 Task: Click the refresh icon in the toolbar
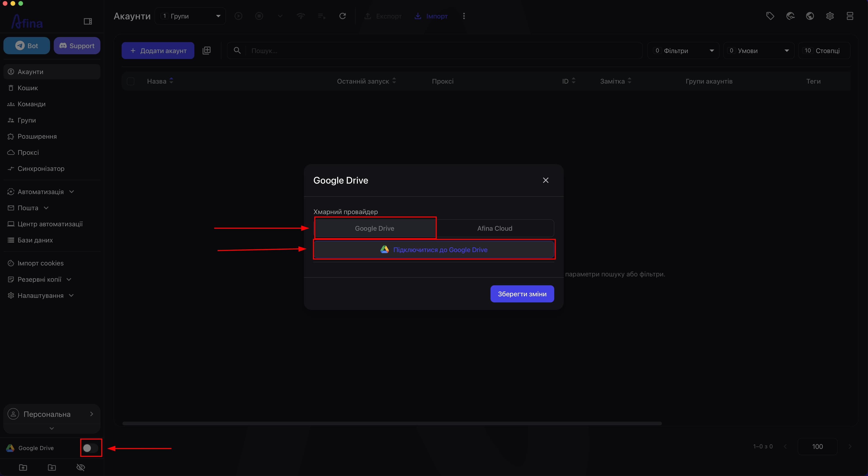pyautogui.click(x=342, y=16)
